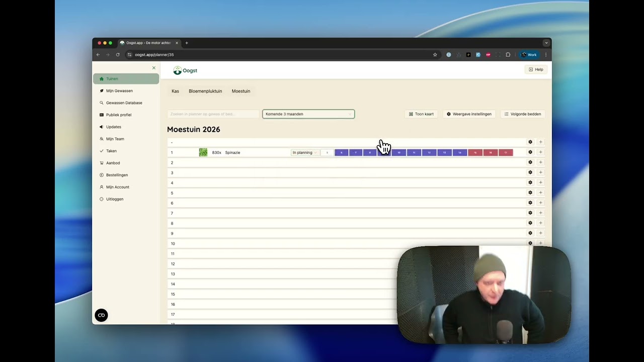Image resolution: width=644 pixels, height=362 pixels.
Task: Open settings gear for bed row 9
Action: (530, 233)
